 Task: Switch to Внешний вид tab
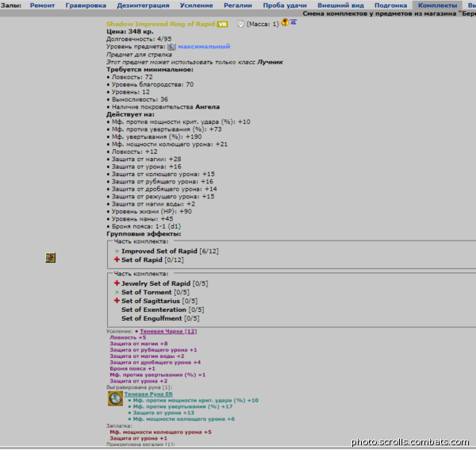point(340,6)
